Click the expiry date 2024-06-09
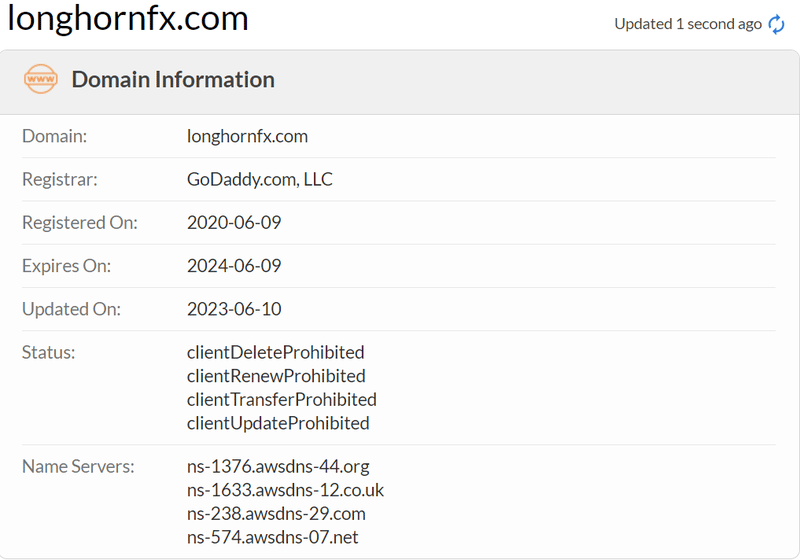Image resolution: width=800 pixels, height=560 pixels. [x=234, y=266]
